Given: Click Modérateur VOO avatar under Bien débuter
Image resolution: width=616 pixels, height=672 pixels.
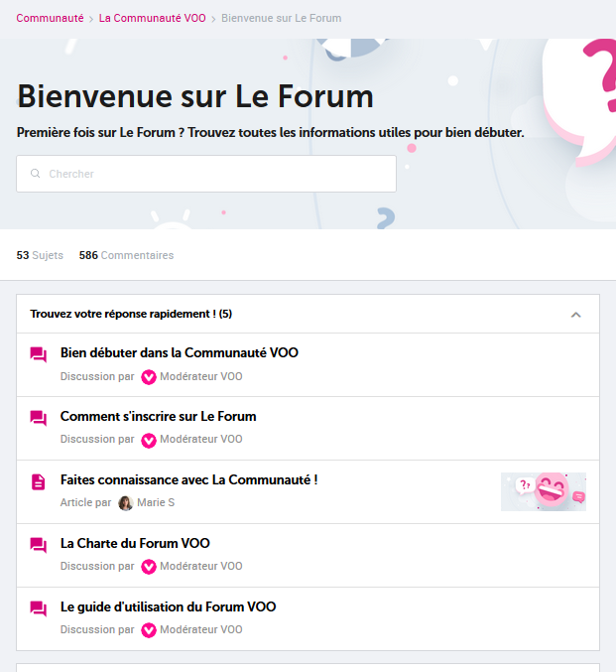Looking at the screenshot, I should tap(149, 377).
